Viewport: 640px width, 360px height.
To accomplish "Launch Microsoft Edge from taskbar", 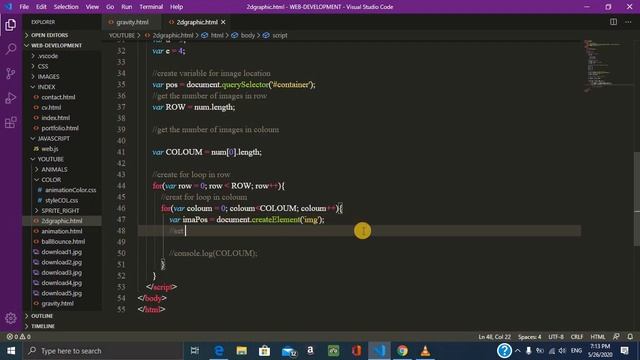I will [219, 351].
